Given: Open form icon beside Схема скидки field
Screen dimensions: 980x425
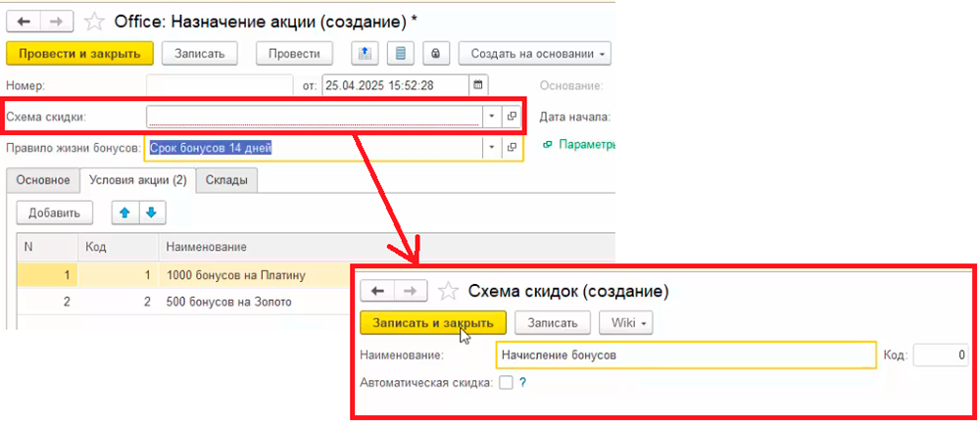Looking at the screenshot, I should tap(511, 117).
